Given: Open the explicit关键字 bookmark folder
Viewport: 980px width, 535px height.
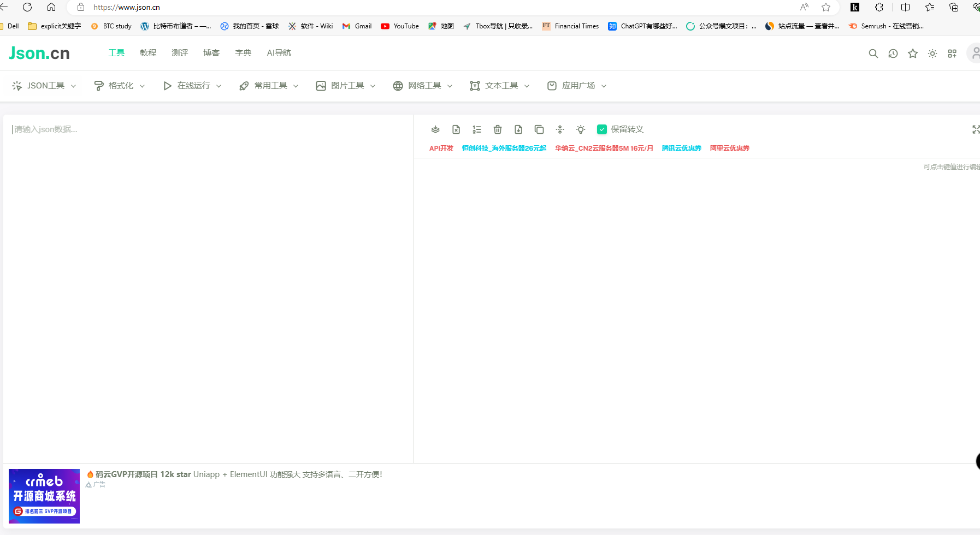Looking at the screenshot, I should point(54,26).
